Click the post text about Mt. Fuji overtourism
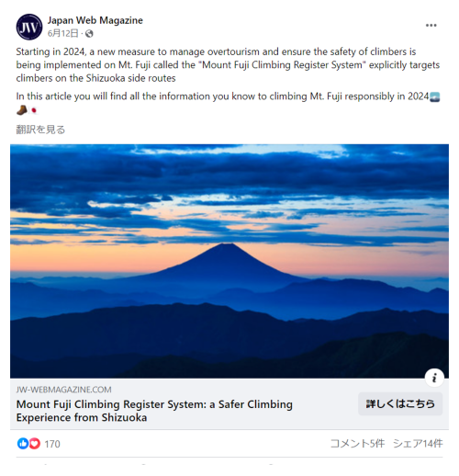Viewport: 459px width, 476px height. coord(228,65)
